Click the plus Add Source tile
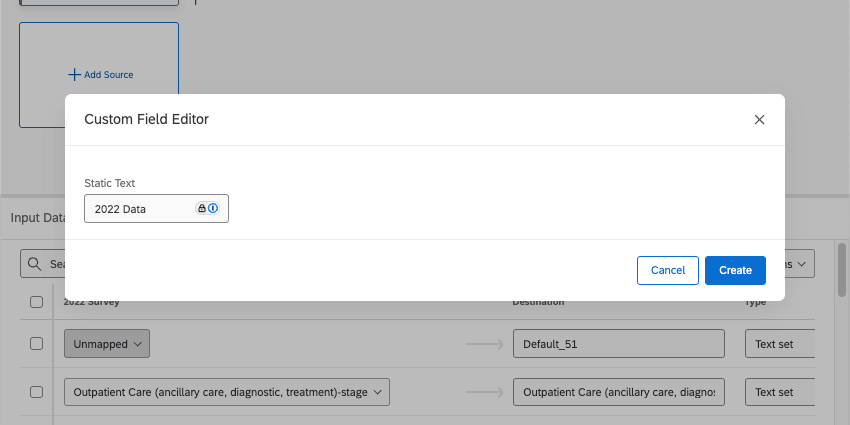 pos(99,75)
